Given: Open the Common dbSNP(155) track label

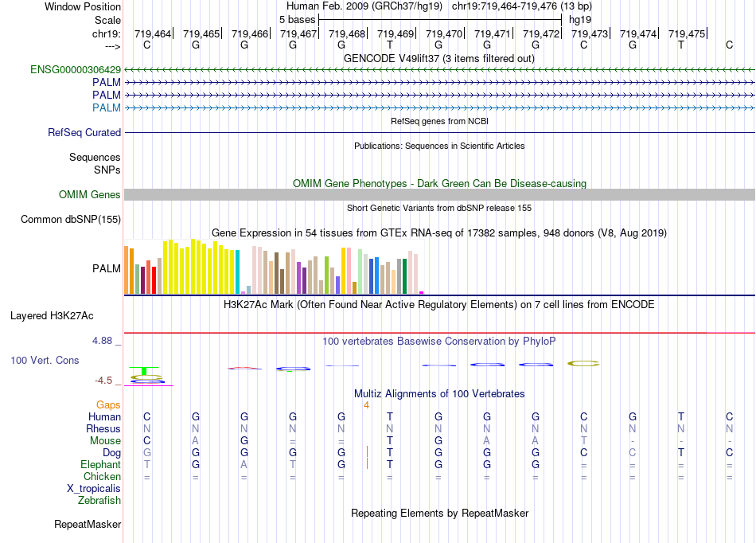Looking at the screenshot, I should [71, 220].
